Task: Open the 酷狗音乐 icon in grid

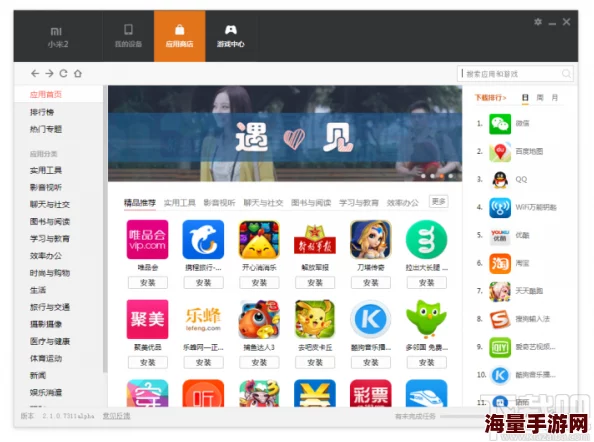Action: click(370, 319)
